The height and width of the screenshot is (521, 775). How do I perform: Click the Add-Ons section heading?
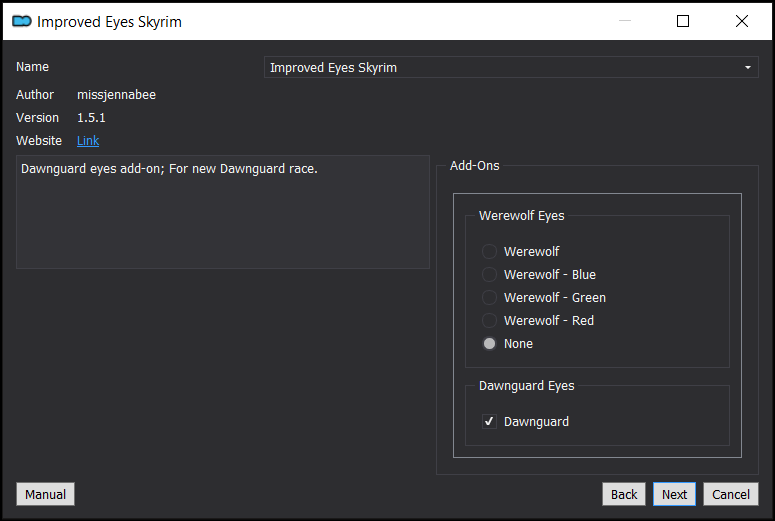click(x=474, y=166)
